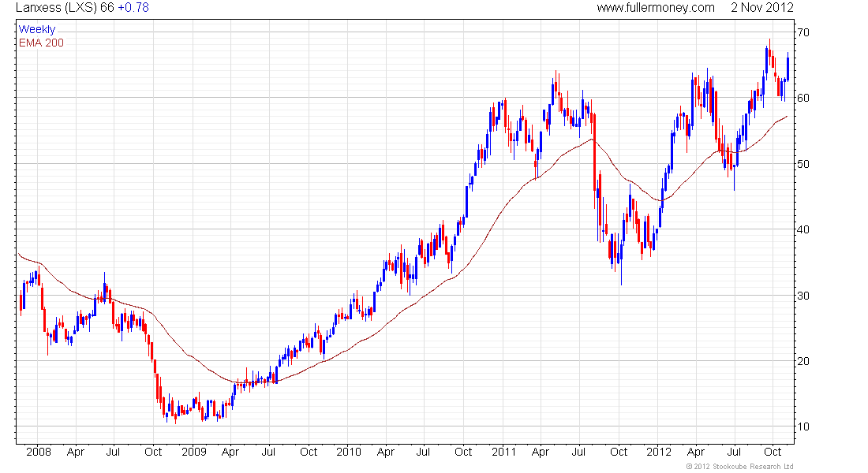The width and height of the screenshot is (868, 473).
Task: Click the 2011 year axis label
Action: [503, 452]
